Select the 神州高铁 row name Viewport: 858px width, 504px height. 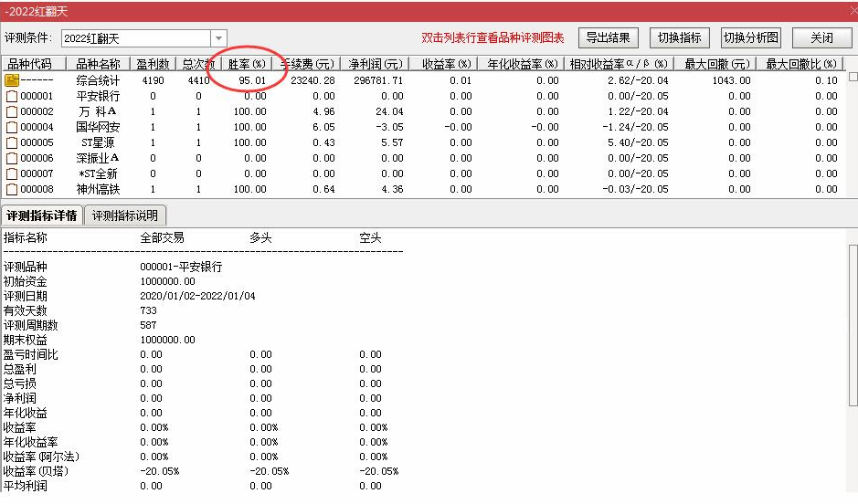click(98, 190)
